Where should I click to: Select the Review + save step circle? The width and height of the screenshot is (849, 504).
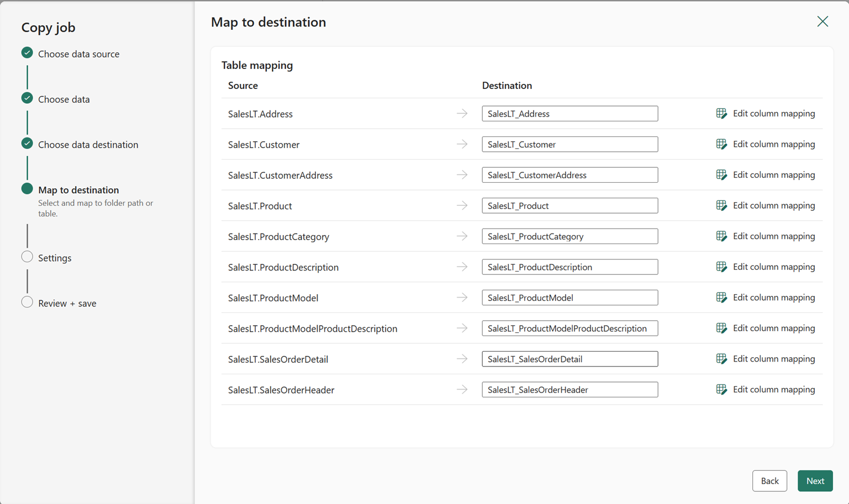coord(27,302)
